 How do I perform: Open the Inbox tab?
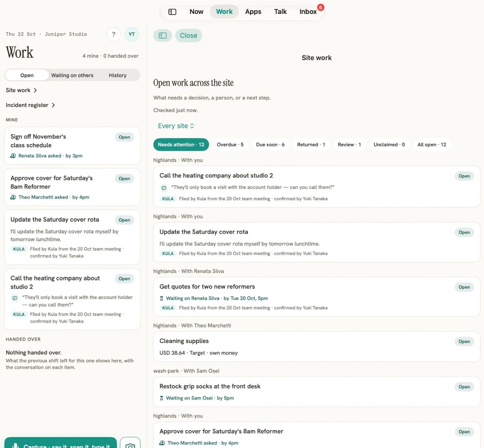[x=308, y=12]
